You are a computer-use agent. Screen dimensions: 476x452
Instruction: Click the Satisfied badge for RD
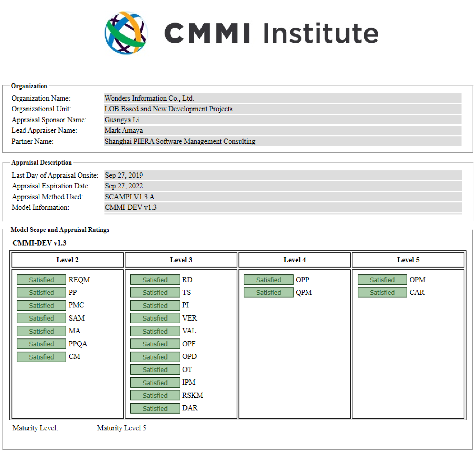155,280
